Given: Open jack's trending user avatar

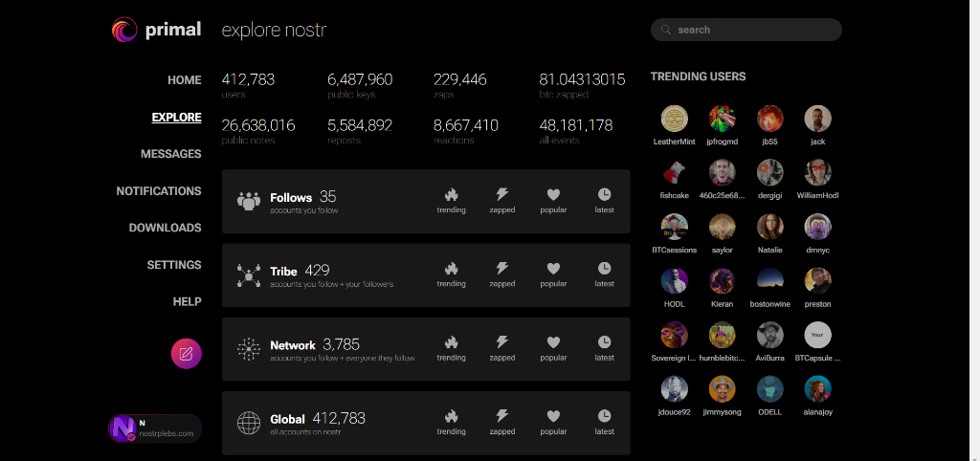Looking at the screenshot, I should pyautogui.click(x=817, y=119).
